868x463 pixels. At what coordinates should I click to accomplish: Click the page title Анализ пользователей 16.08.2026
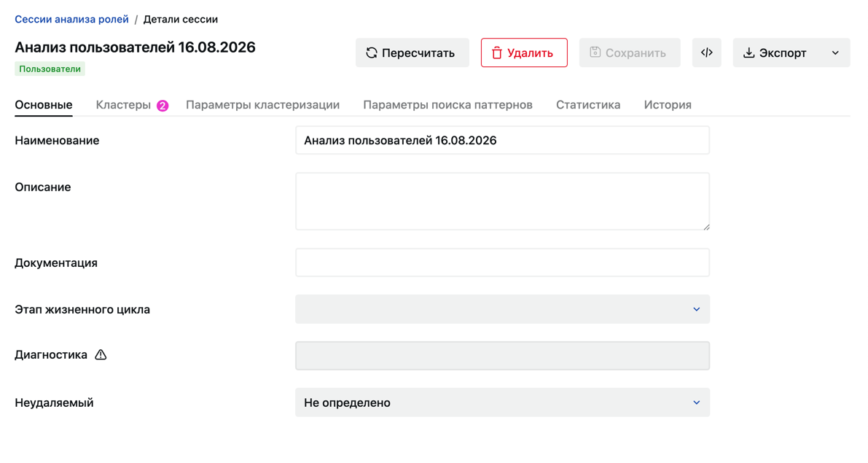click(x=135, y=47)
